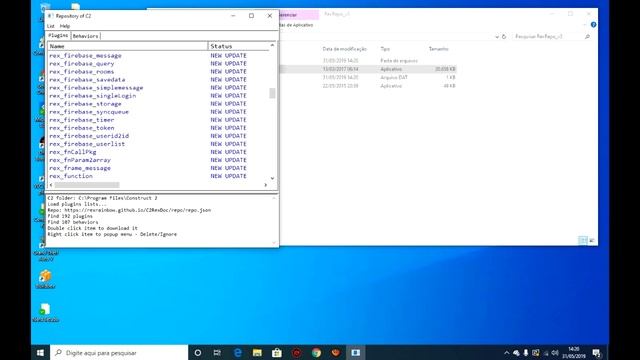Select rex_firebase_savedata plugin row
Screen dimensions: 640x360
158,80
